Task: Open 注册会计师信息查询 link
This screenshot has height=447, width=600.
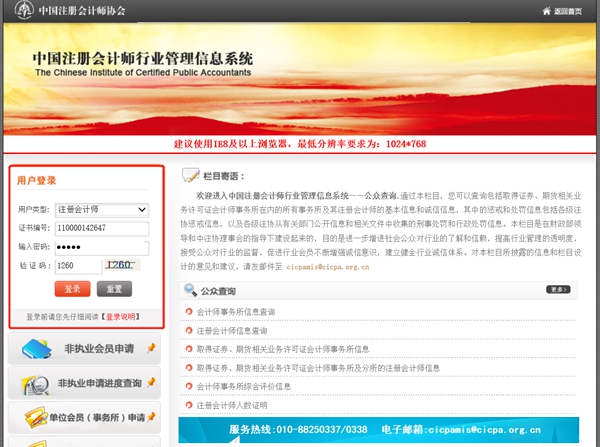Action: pyautogui.click(x=232, y=330)
